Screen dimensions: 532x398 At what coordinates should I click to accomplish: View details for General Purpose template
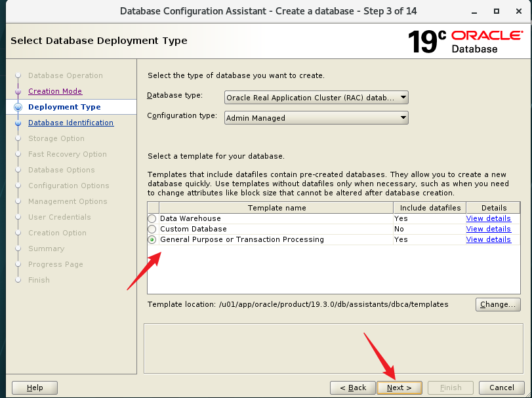[x=488, y=240]
